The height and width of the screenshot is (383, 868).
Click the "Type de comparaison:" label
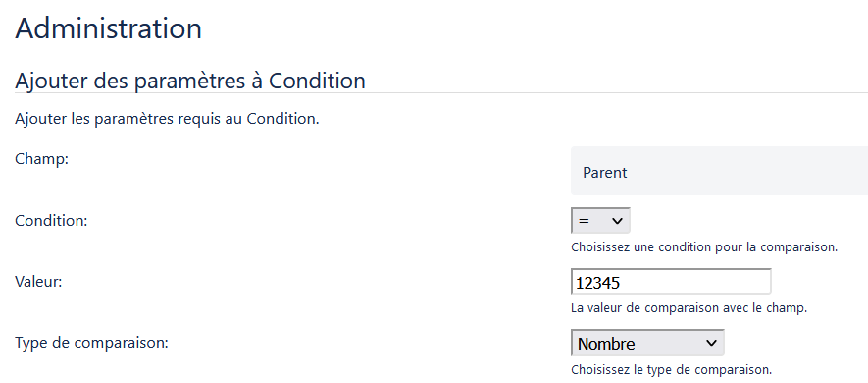(x=91, y=343)
